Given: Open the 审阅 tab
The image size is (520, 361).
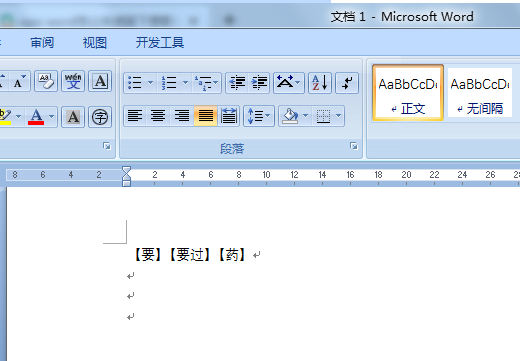Looking at the screenshot, I should [x=42, y=43].
